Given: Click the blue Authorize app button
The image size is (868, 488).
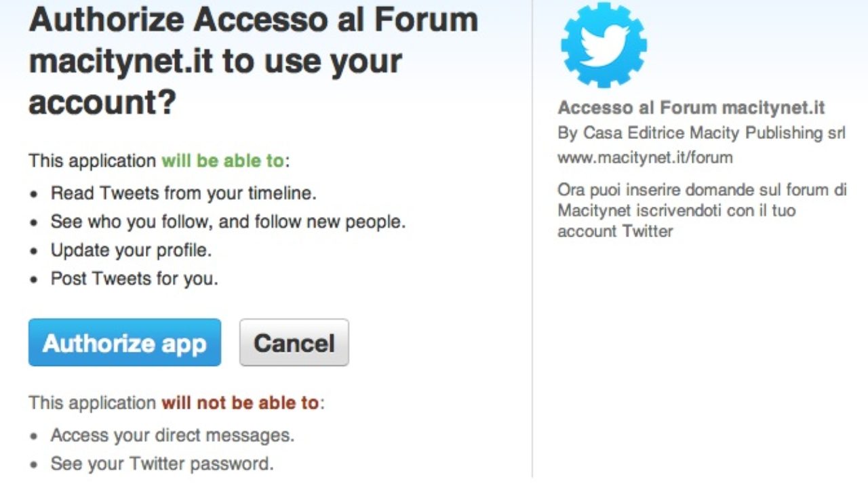Looking at the screenshot, I should point(125,343).
